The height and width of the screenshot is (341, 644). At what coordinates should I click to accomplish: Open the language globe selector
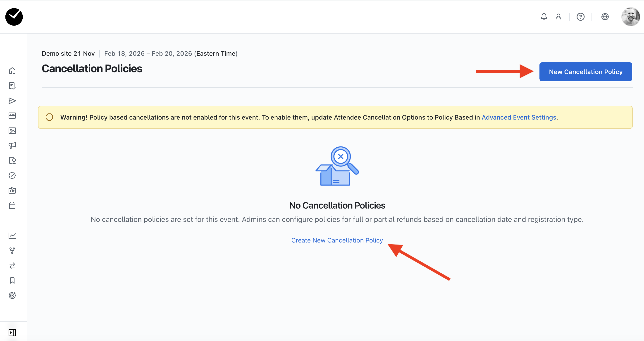(x=605, y=17)
